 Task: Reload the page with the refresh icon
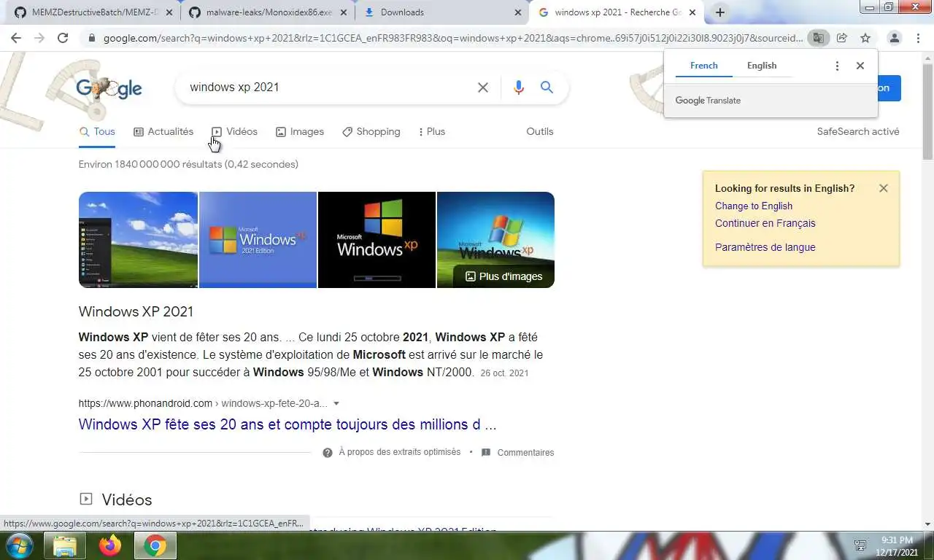pyautogui.click(x=63, y=38)
